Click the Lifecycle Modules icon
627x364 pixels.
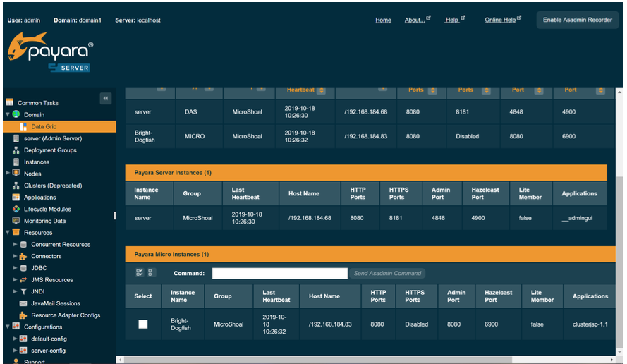[16, 210]
